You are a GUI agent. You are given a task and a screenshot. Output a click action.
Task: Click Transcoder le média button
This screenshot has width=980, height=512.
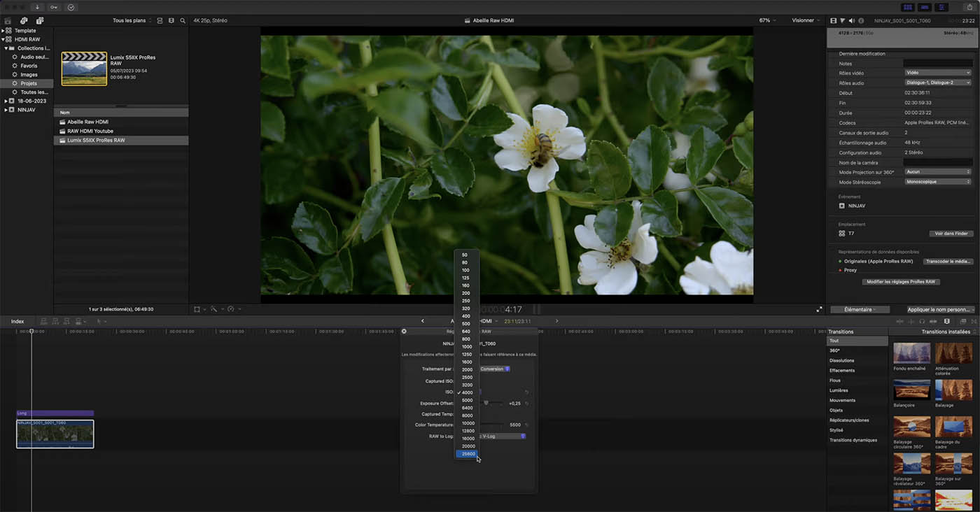pos(948,261)
